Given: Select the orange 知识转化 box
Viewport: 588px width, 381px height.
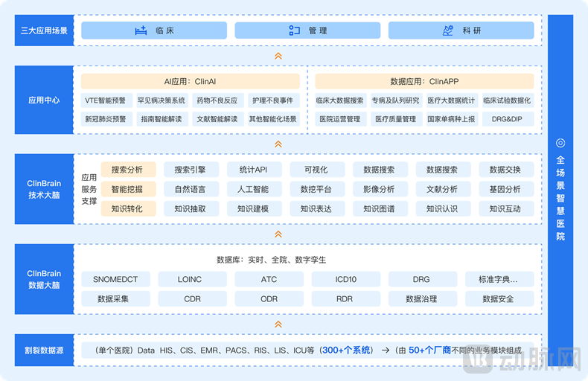Looking at the screenshot, I should click(x=128, y=208).
